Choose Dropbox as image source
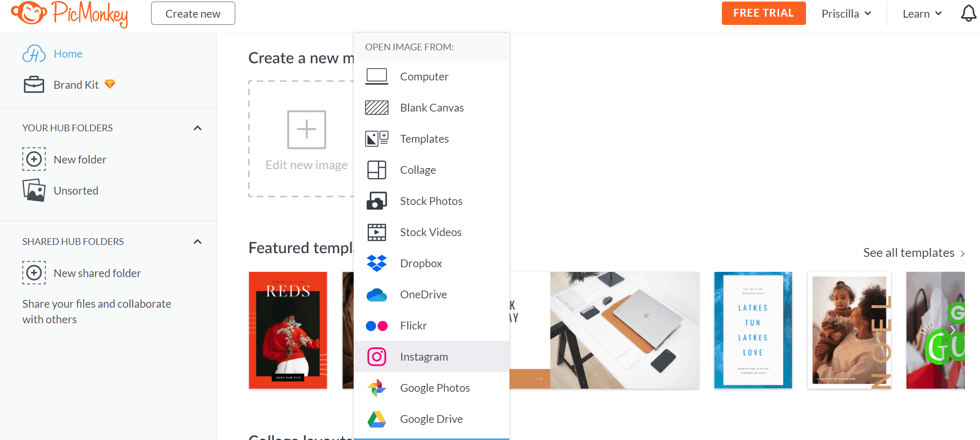 431,263
